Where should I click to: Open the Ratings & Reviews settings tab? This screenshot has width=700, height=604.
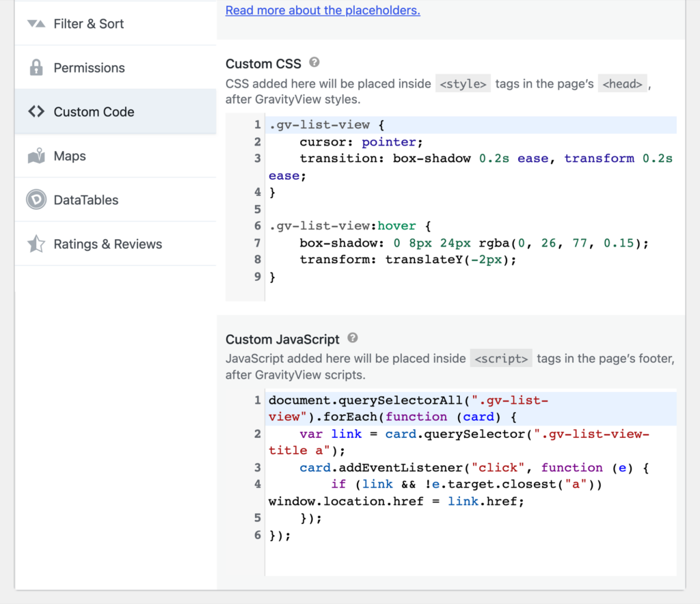tap(116, 243)
